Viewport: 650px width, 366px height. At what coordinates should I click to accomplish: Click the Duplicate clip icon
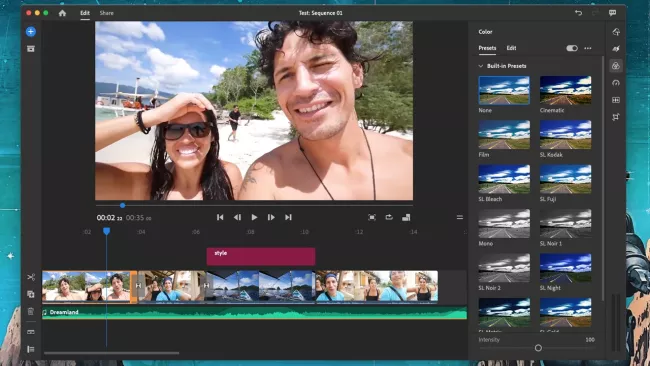pyautogui.click(x=31, y=294)
